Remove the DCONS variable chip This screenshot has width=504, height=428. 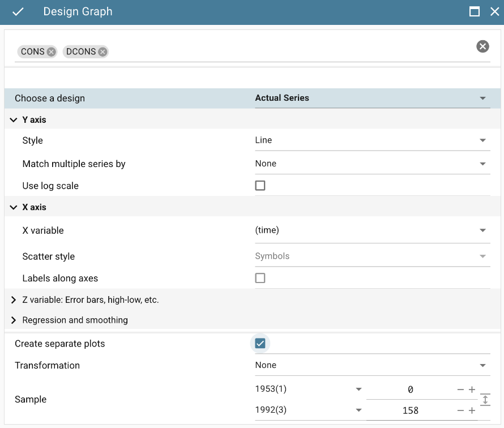tap(102, 52)
